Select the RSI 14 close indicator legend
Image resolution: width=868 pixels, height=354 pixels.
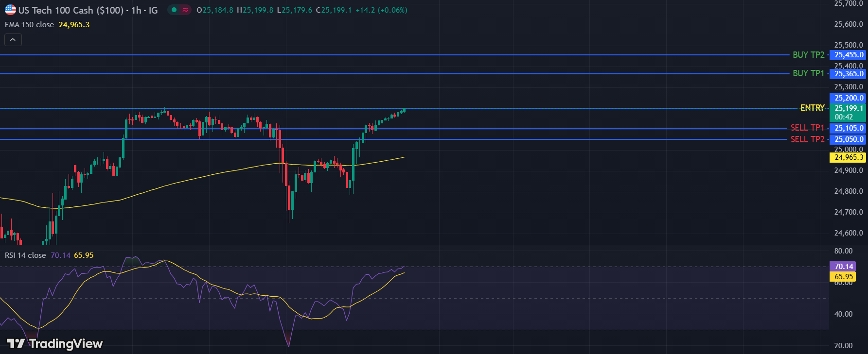click(x=25, y=255)
